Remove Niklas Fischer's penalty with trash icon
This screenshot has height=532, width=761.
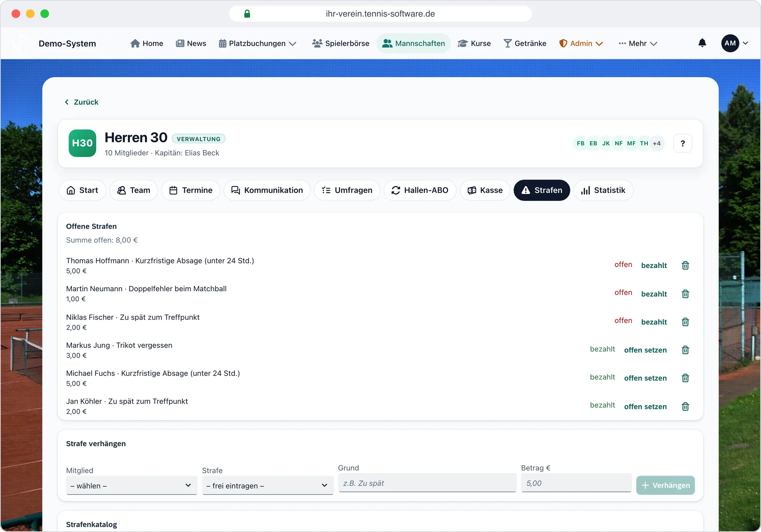click(685, 322)
